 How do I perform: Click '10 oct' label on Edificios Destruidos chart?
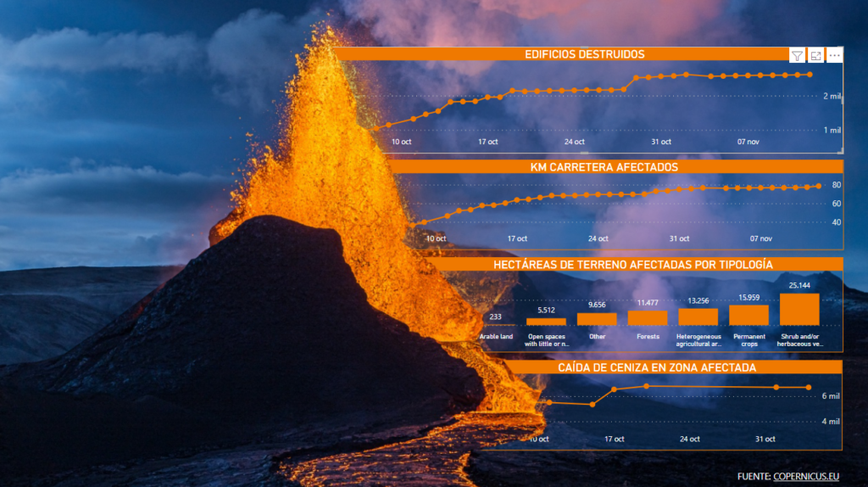coord(401,142)
